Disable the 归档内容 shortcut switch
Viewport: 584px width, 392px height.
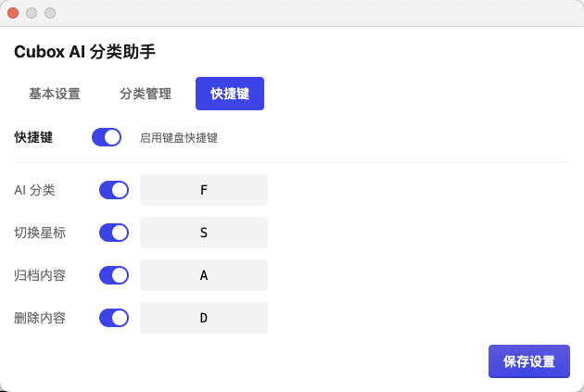click(x=114, y=275)
